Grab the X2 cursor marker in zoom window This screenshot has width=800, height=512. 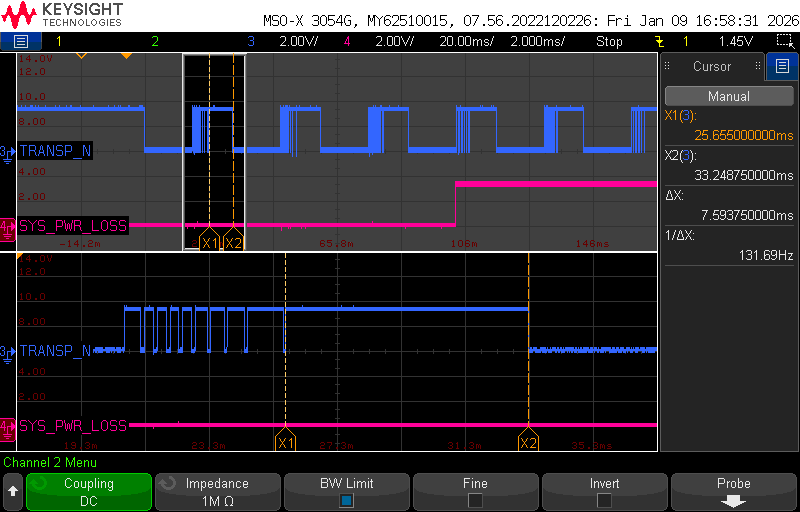pos(528,442)
